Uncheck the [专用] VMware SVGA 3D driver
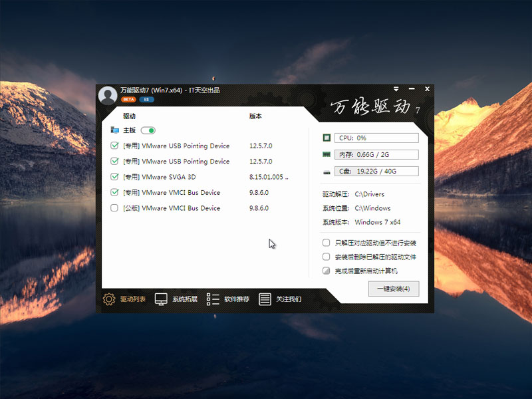The height and width of the screenshot is (399, 532). (114, 177)
